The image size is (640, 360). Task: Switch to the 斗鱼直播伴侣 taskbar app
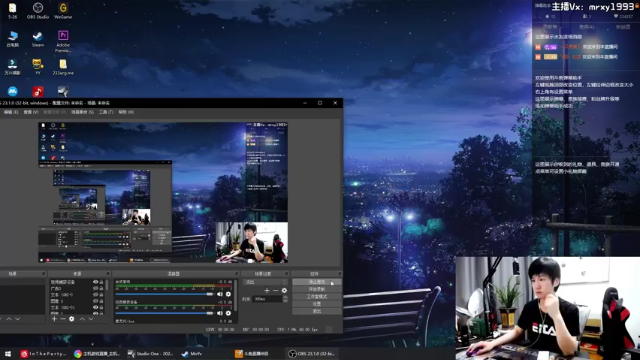pyautogui.click(x=257, y=353)
